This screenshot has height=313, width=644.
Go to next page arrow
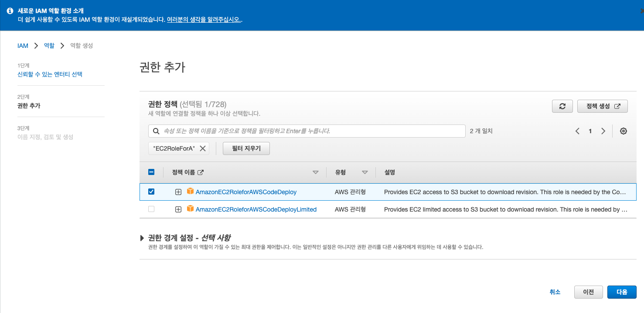[603, 131]
